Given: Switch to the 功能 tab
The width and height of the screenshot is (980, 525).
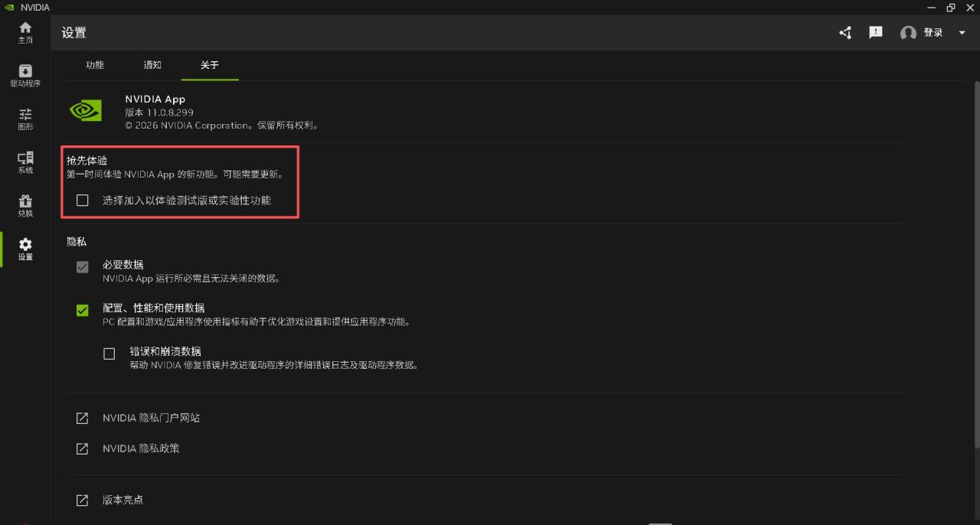Looking at the screenshot, I should 95,65.
